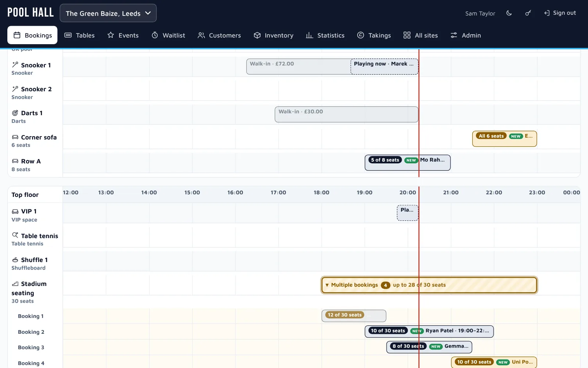Open the Playing now Marek booking

[x=384, y=67]
